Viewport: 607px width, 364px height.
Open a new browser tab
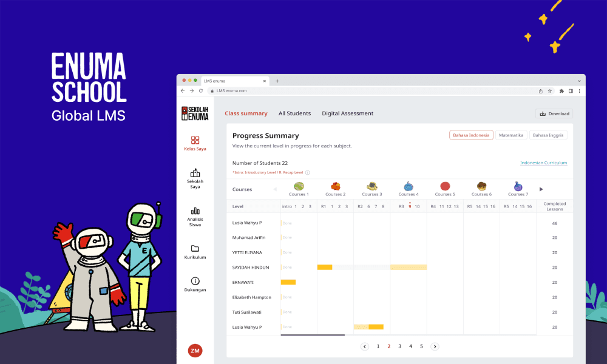pos(277,81)
